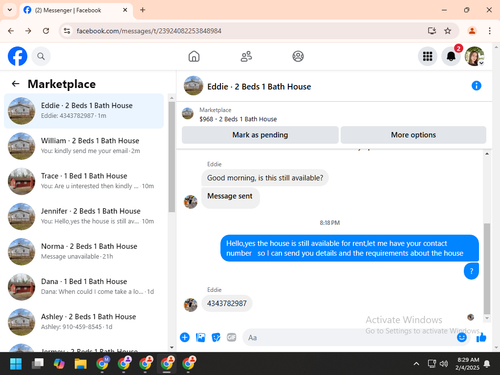Screen dimensions: 500x375
Task: Click Eddie's phone number message 4343782987
Action: [227, 303]
